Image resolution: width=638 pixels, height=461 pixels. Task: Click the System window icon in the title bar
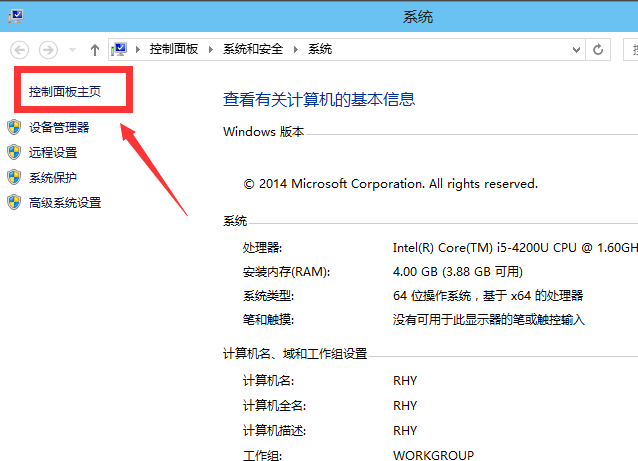(x=18, y=17)
